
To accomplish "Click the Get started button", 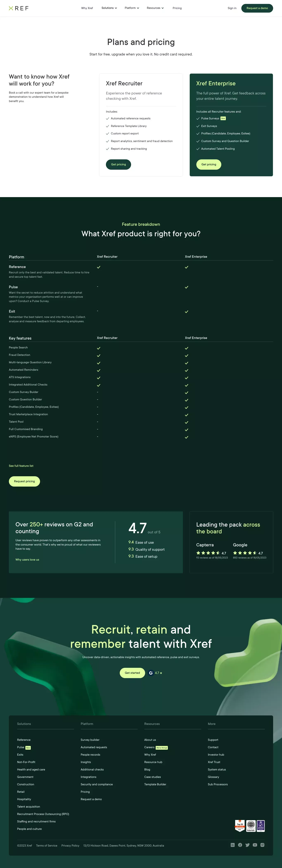I will tap(132, 673).
